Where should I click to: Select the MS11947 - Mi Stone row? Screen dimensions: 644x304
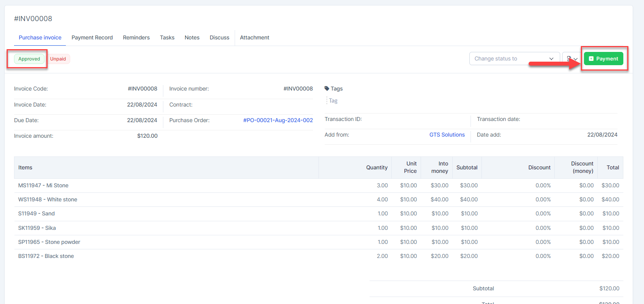(x=43, y=185)
